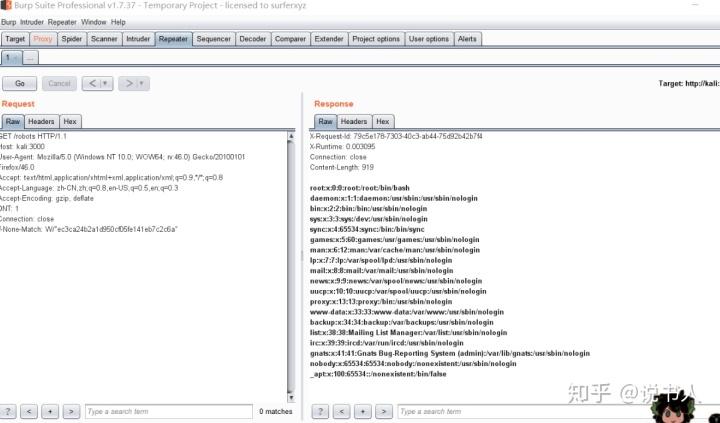The height and width of the screenshot is (423, 720).
Task: Select the Repeater tool tab
Action: point(173,39)
